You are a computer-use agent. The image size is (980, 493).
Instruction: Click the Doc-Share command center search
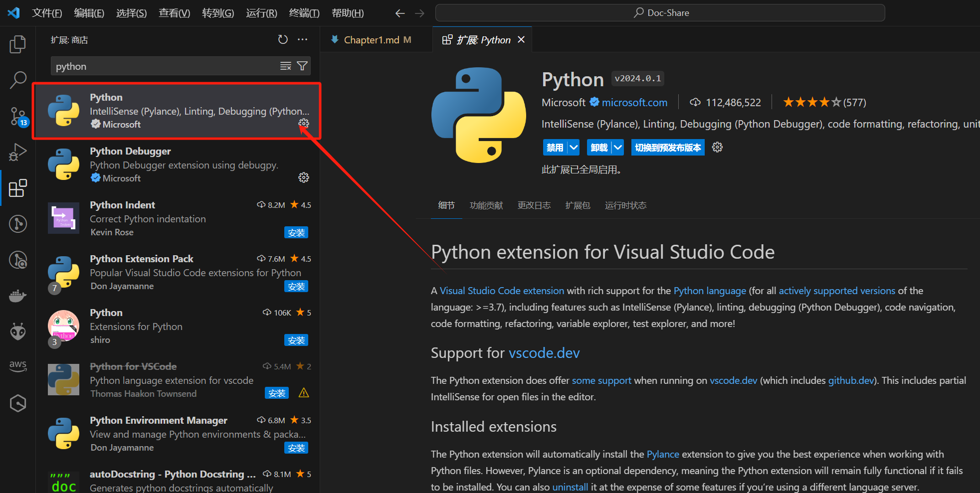[660, 13]
